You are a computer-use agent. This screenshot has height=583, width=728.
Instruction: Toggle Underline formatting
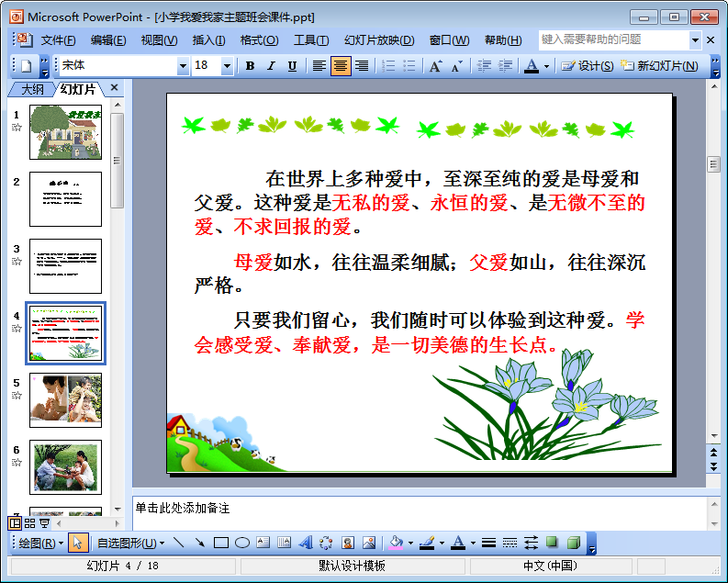coord(292,66)
